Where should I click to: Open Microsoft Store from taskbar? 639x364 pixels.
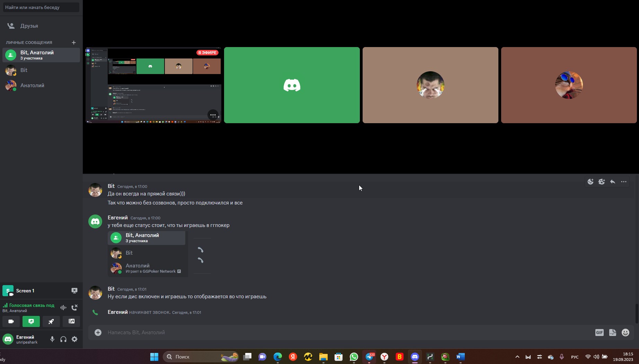point(339,357)
